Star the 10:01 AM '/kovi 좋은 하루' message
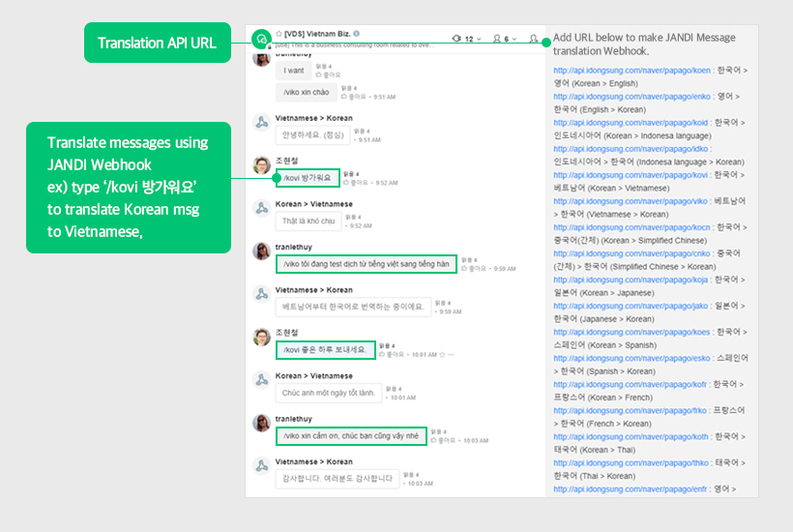 442,354
